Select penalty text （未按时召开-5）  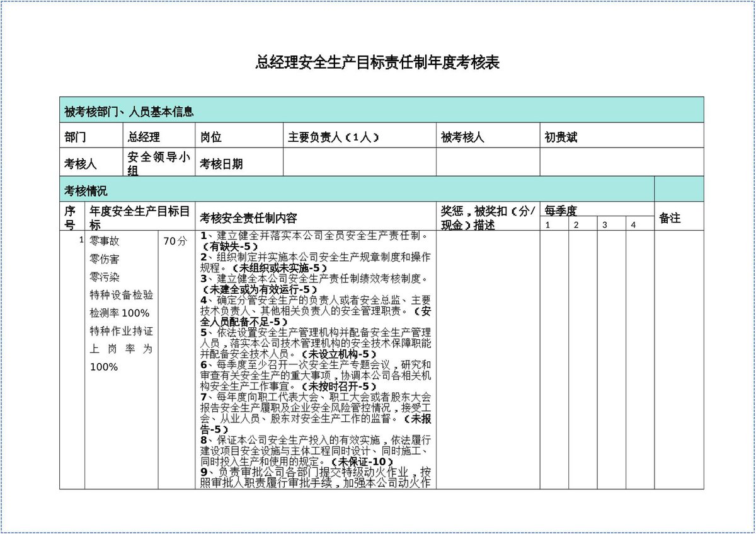[339, 386]
